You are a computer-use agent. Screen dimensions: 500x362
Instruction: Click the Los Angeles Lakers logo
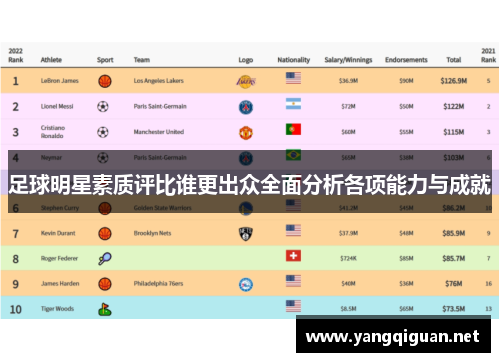[x=246, y=81]
